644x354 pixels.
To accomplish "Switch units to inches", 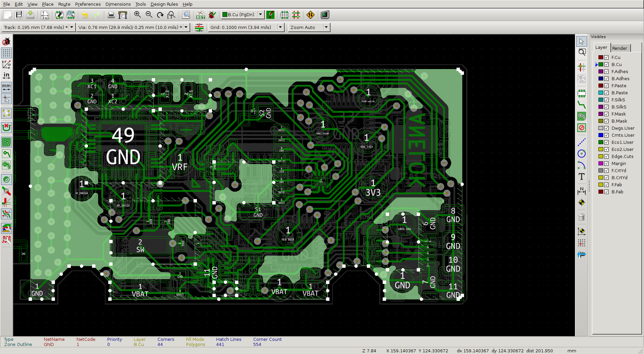I will tap(6, 75).
